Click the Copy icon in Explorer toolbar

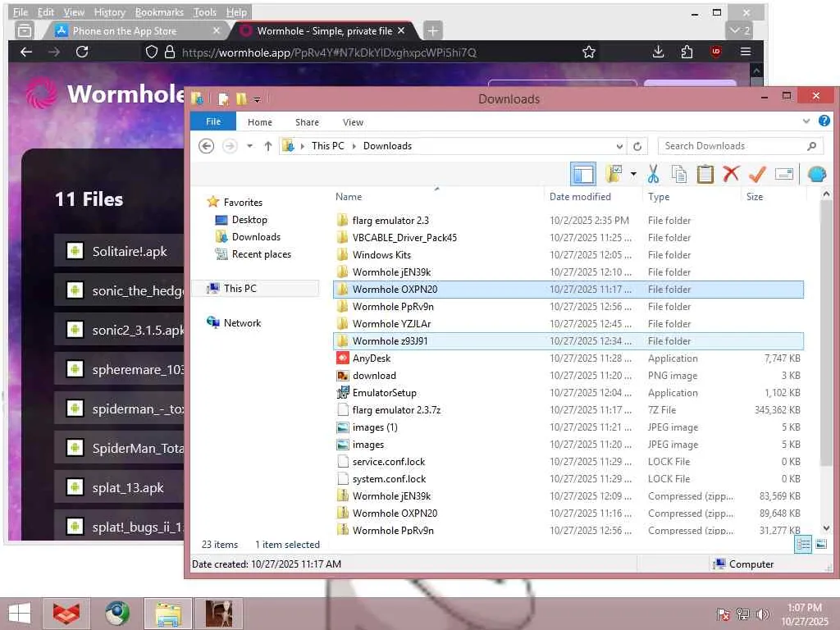678,174
